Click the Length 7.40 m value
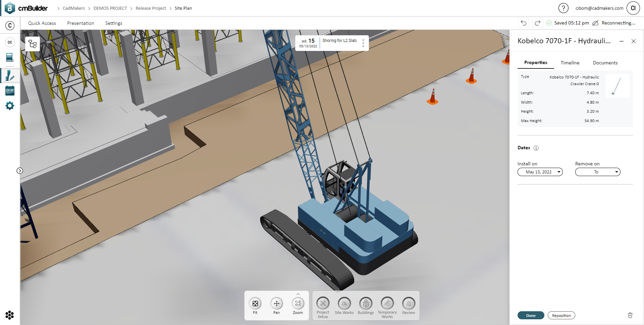644x325 pixels. pos(593,93)
